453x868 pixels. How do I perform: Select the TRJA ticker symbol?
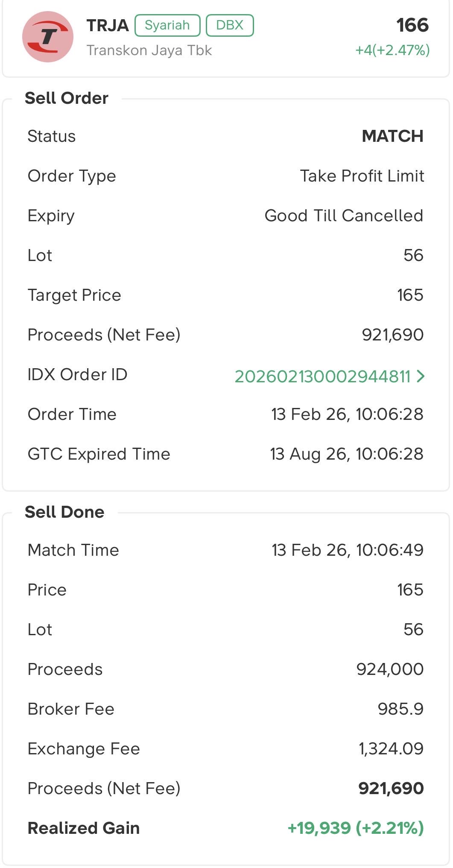pyautogui.click(x=108, y=26)
